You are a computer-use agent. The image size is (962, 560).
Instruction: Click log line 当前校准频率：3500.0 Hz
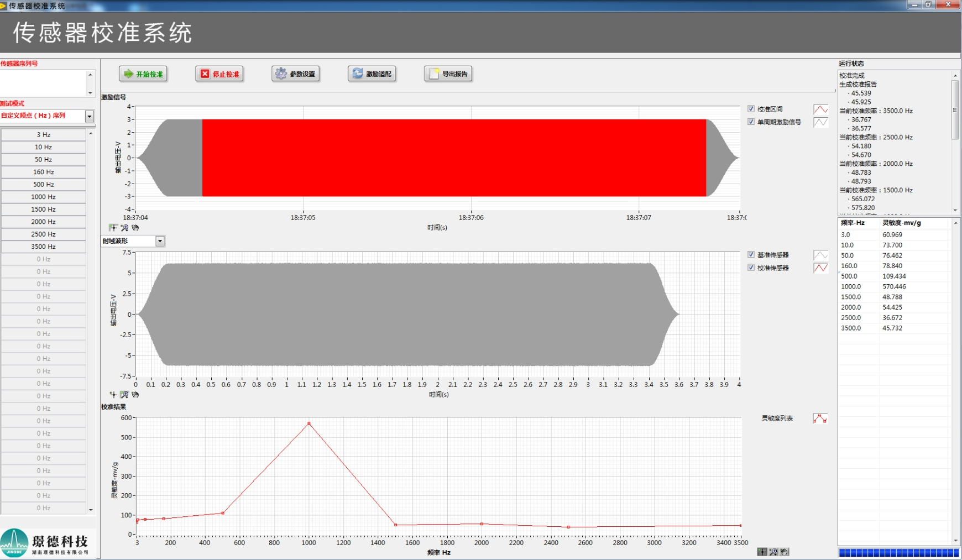coord(876,111)
